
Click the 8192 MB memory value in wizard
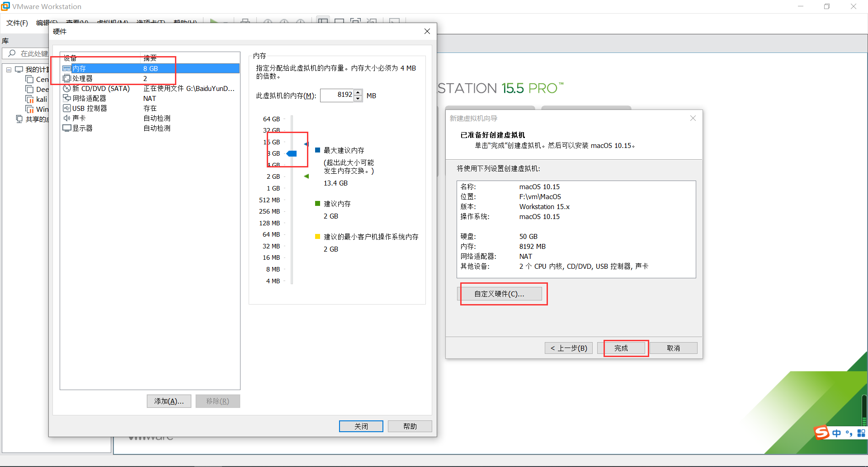[x=533, y=247]
